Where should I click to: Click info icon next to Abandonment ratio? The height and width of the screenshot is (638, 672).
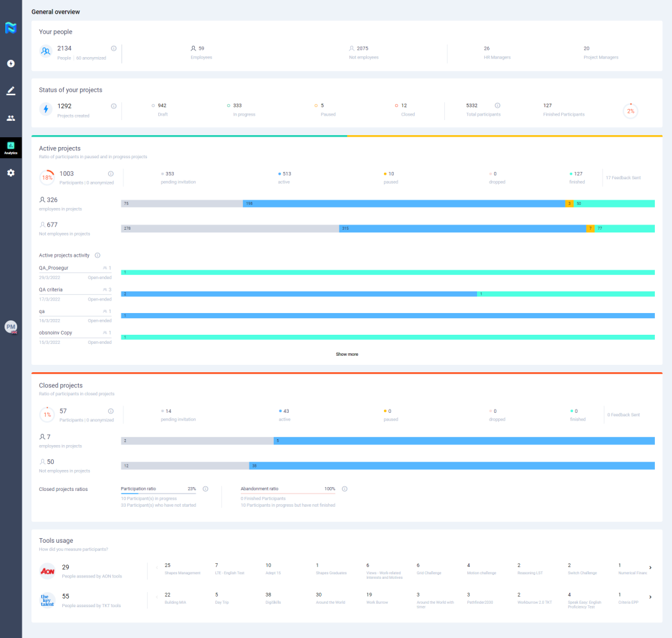(x=345, y=489)
